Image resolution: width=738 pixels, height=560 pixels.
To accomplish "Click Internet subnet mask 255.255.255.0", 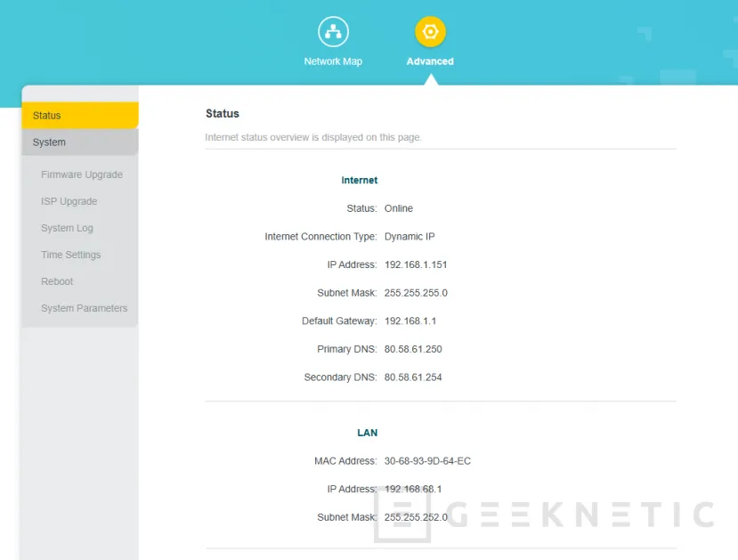I will tap(416, 293).
